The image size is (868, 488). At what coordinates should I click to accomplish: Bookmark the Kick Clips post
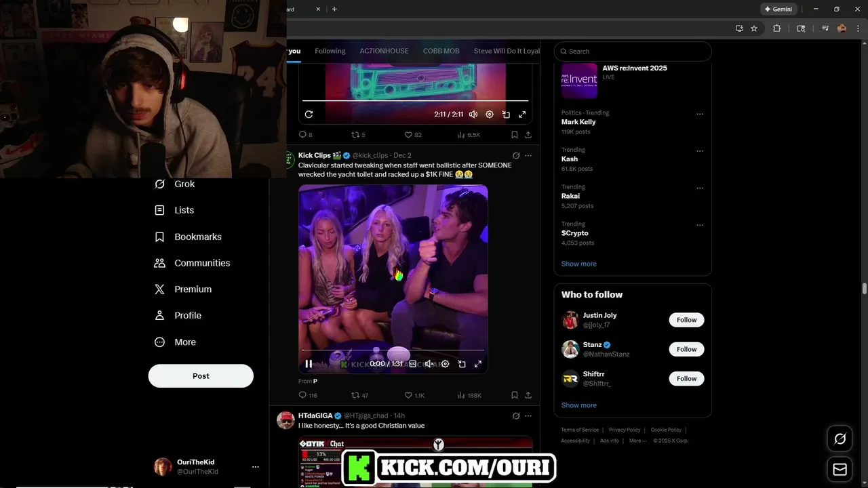coord(515,395)
